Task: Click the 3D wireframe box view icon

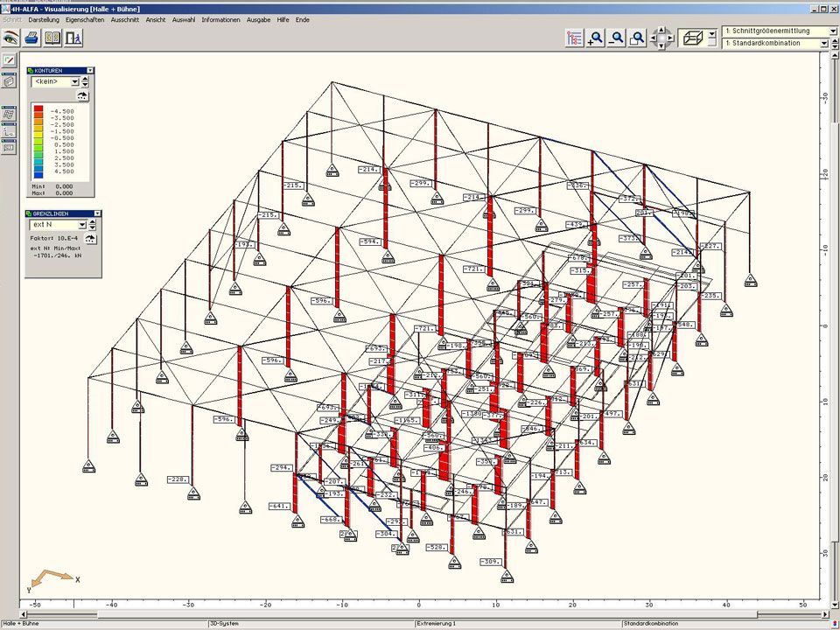Action: coord(692,38)
